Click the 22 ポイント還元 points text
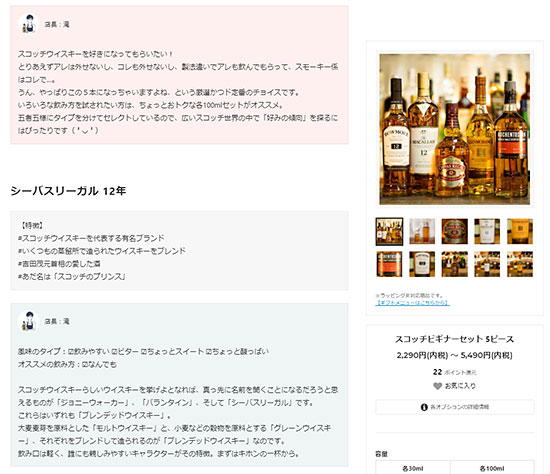 (x=455, y=372)
